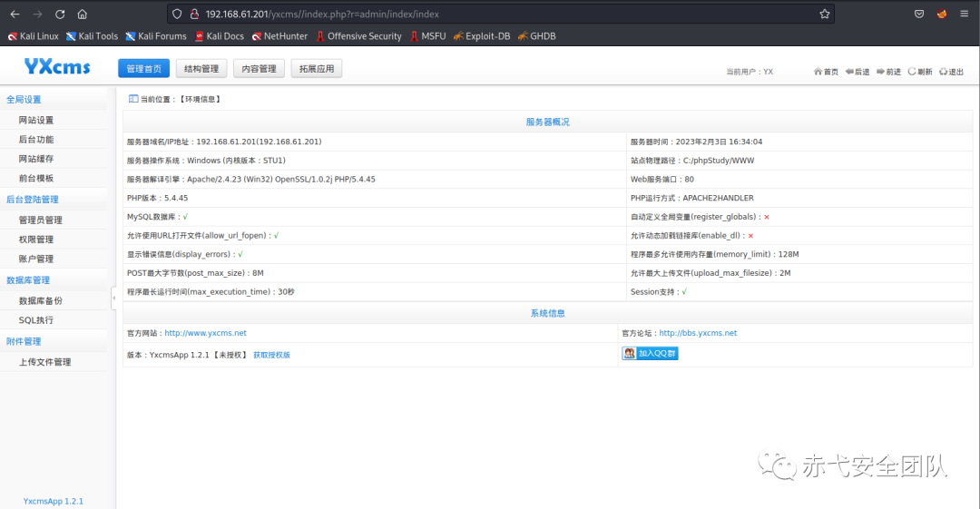Open 网站设置 in sidebar
980x509 pixels.
click(x=36, y=120)
